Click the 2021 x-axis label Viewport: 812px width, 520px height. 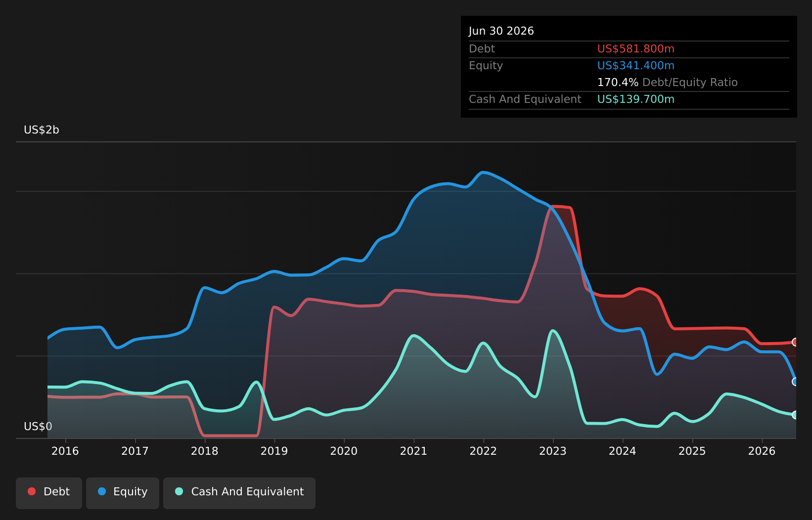coord(413,451)
